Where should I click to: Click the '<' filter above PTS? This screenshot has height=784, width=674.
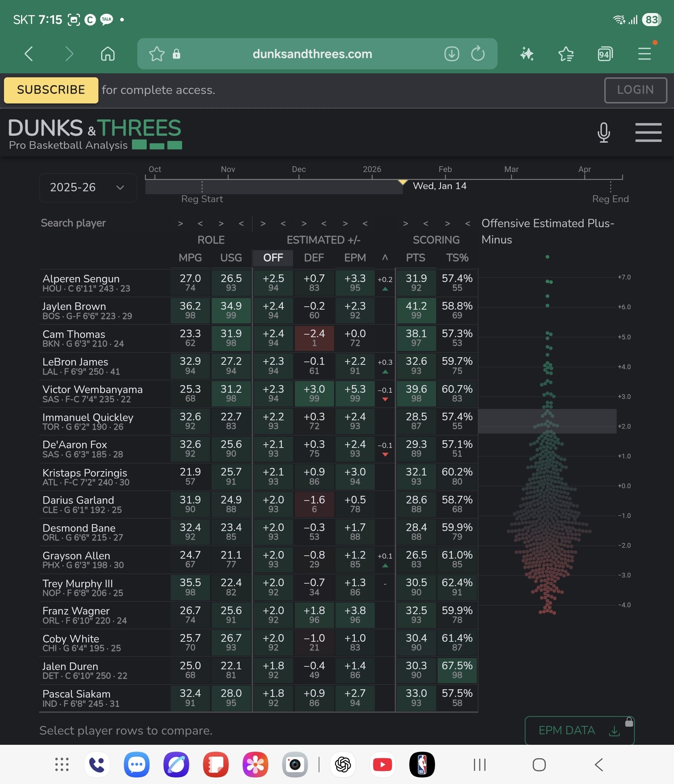[x=426, y=224]
